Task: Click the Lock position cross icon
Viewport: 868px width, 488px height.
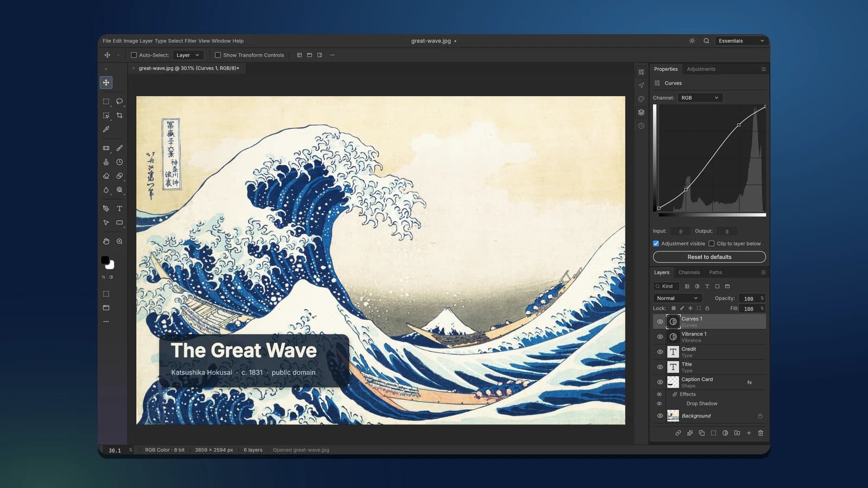Action: pos(690,308)
